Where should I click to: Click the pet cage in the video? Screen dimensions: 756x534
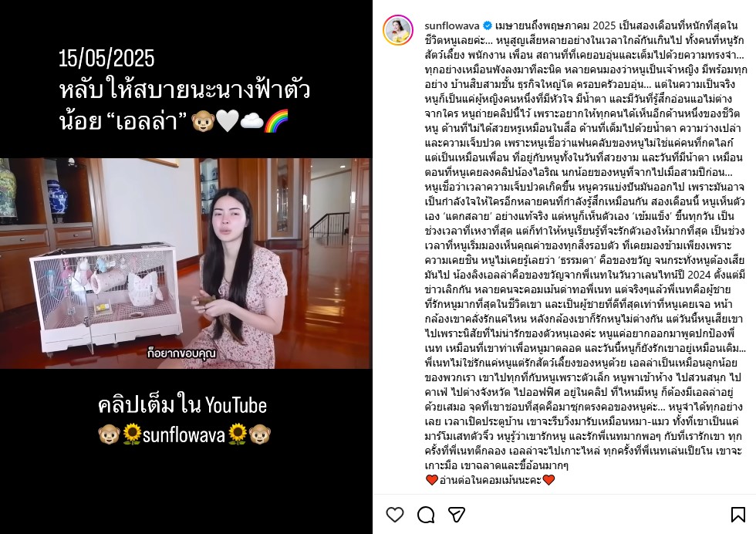106,298
